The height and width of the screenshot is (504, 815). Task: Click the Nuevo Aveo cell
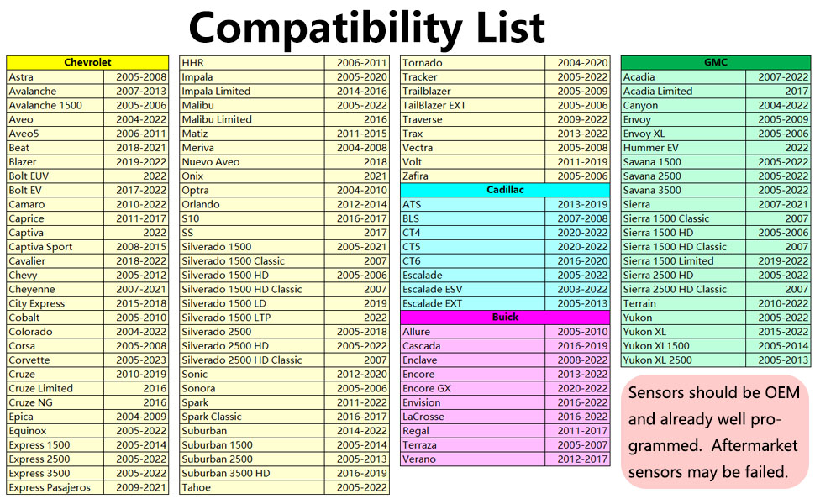click(252, 162)
